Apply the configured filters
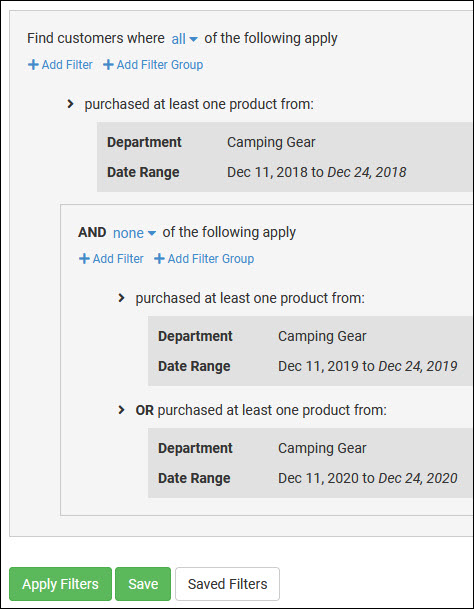This screenshot has height=609, width=474. click(x=60, y=584)
